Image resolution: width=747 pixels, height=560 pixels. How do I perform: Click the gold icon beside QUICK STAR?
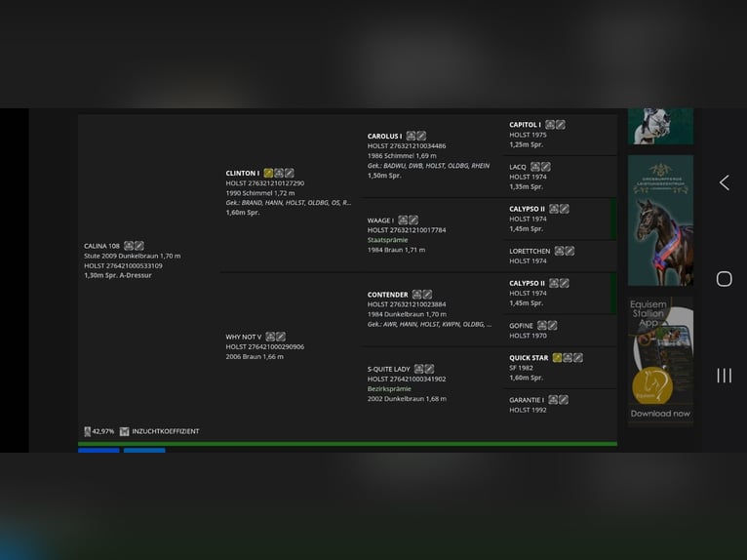pos(557,358)
